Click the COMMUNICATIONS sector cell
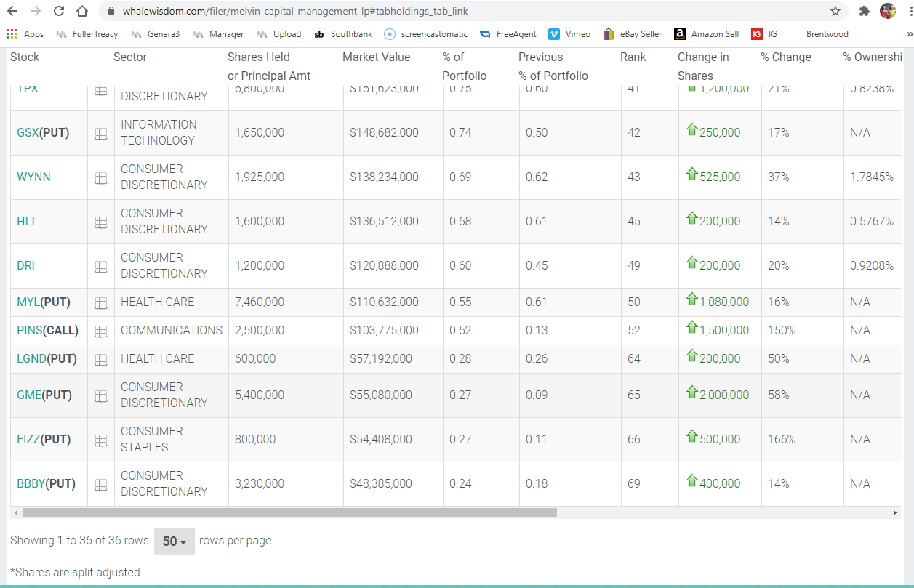This screenshot has width=914, height=588. pos(172,330)
